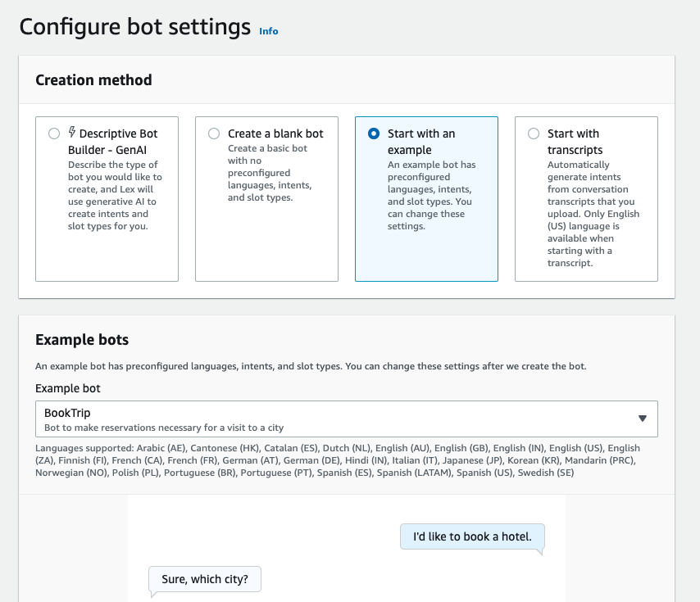The width and height of the screenshot is (700, 602).
Task: Click the Example bots section header
Action: pyautogui.click(x=82, y=340)
